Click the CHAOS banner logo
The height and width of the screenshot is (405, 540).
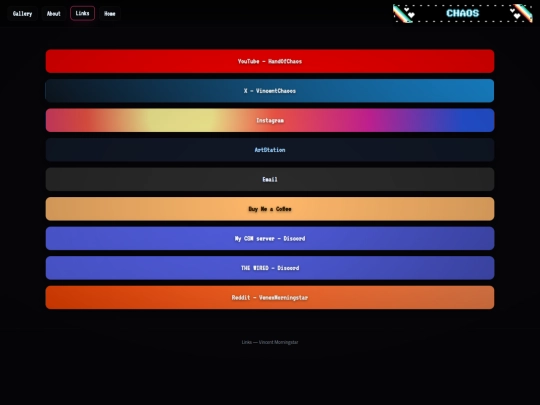[463, 13]
